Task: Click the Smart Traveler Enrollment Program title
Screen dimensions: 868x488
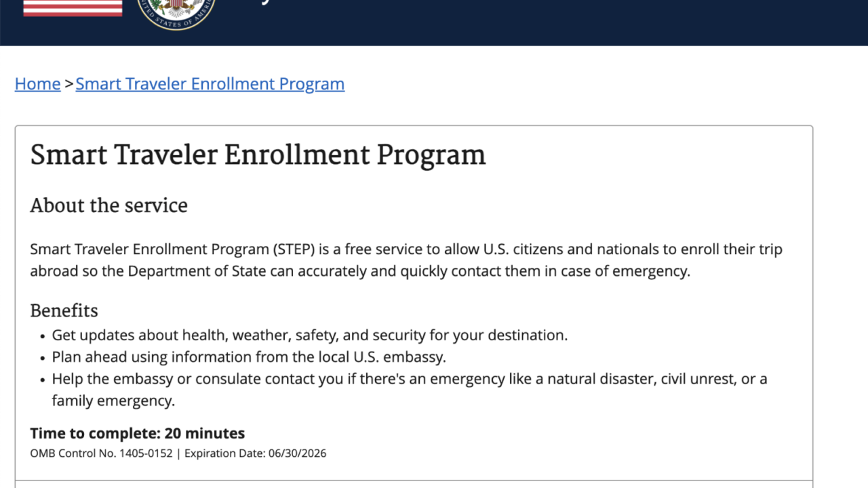Action: tap(258, 155)
